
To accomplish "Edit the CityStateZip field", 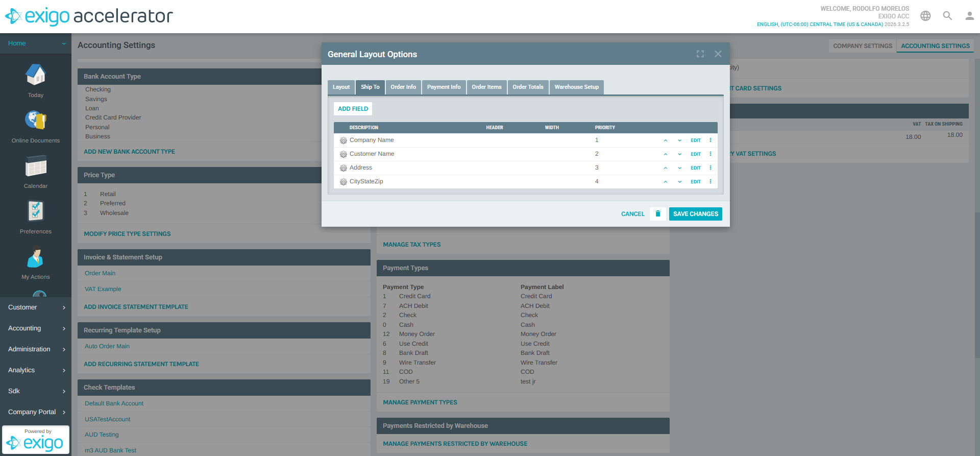I will tap(696, 182).
